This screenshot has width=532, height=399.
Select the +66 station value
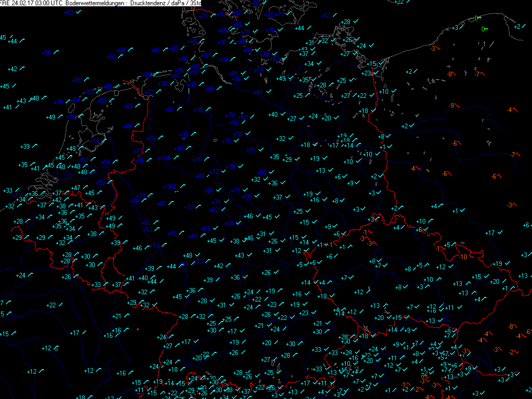coord(156,50)
